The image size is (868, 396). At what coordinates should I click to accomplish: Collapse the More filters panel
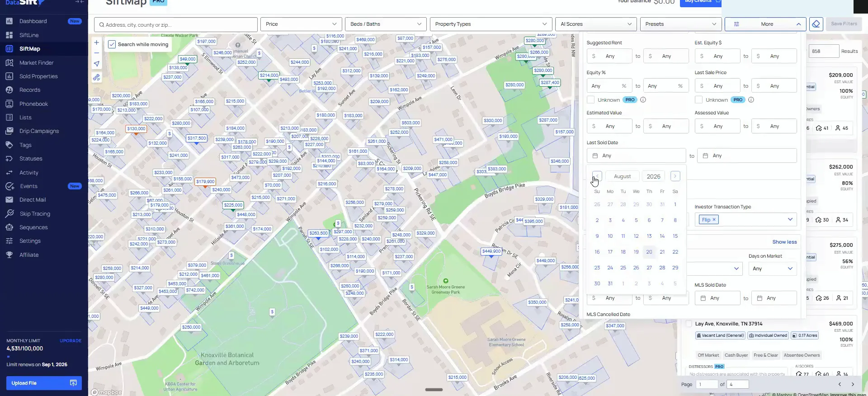(x=765, y=24)
